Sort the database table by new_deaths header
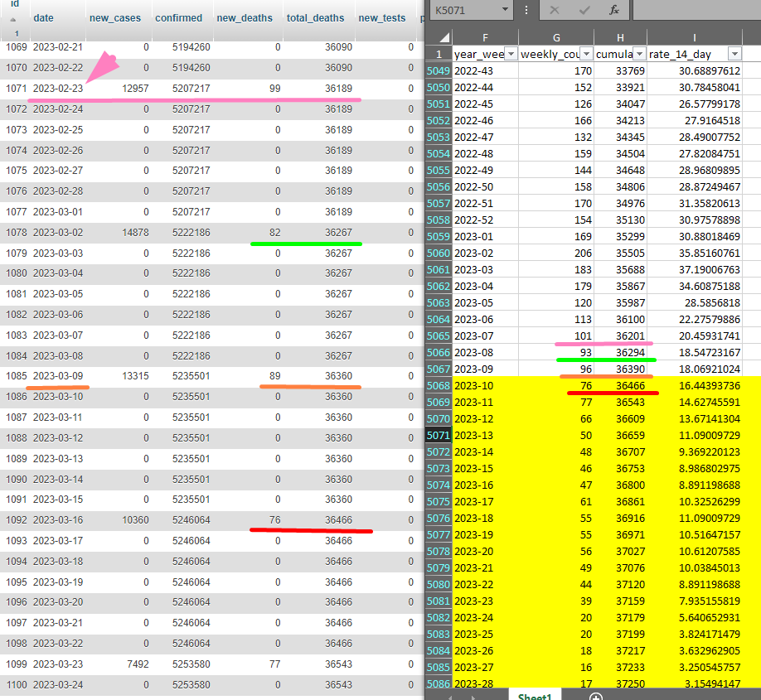 click(245, 18)
